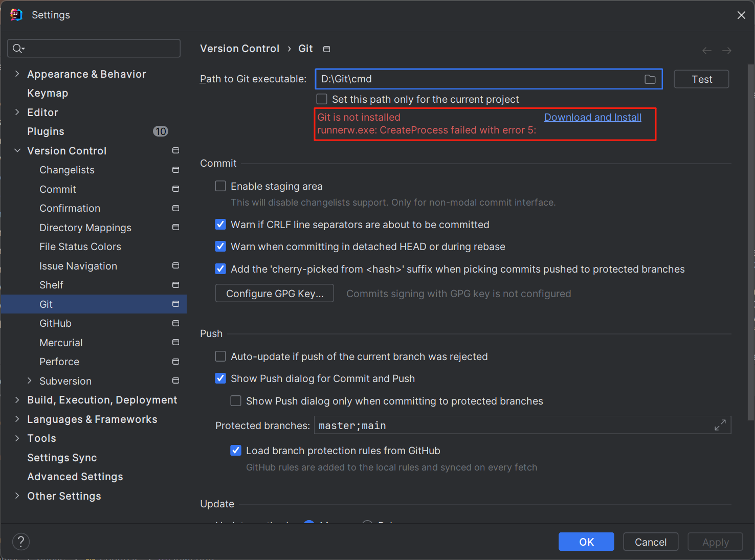Screen dimensions: 755x560
Task: Click the folder browse icon in Git path field
Action: tap(650, 79)
